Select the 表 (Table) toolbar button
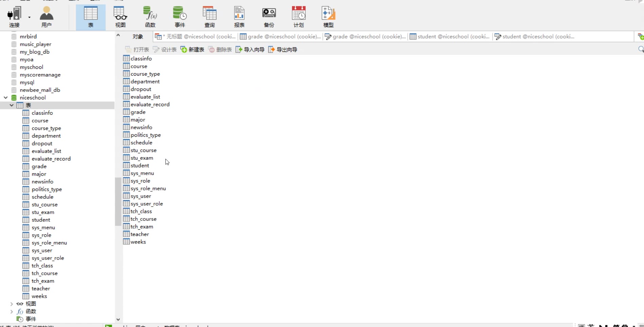644x327 pixels. [x=91, y=17]
